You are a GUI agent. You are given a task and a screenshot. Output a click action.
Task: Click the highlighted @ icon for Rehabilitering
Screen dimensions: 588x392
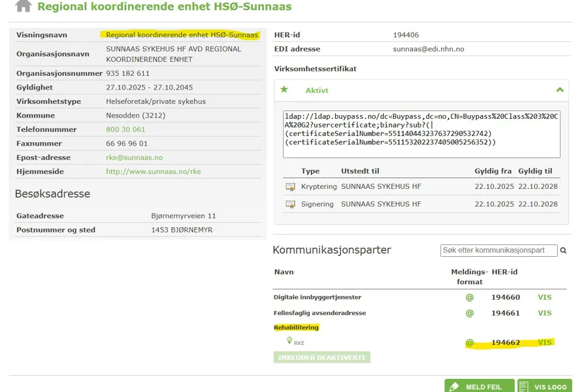pos(469,342)
